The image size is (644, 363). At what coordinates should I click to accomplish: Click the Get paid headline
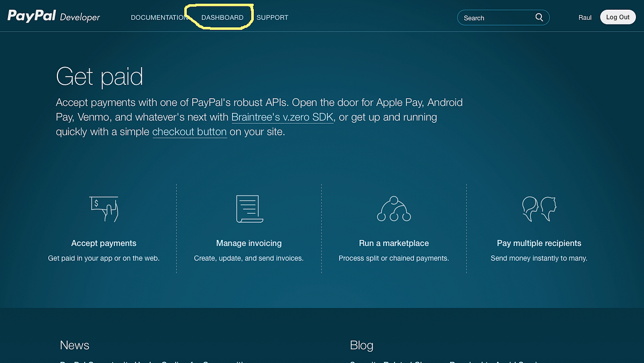99,77
